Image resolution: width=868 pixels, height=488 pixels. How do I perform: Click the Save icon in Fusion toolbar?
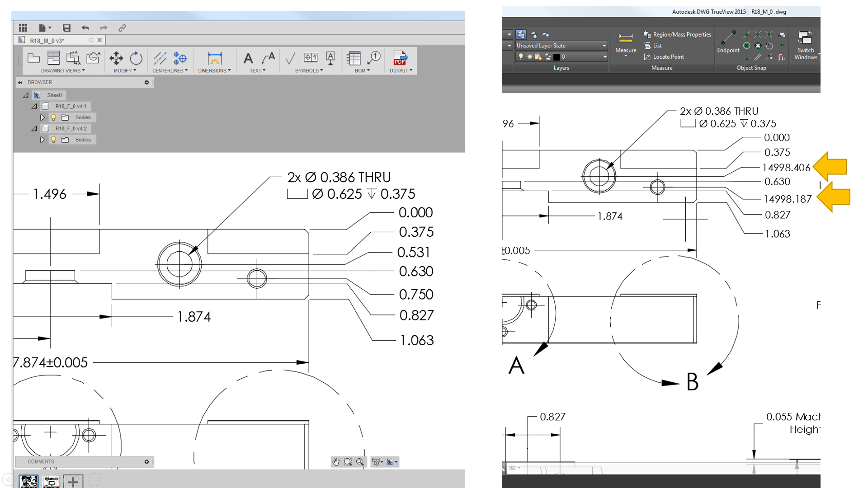point(66,28)
